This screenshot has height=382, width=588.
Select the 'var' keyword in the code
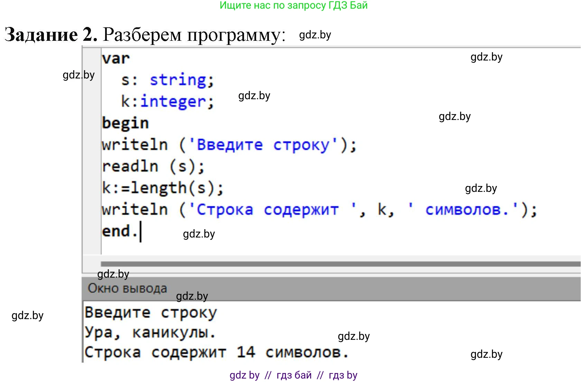[x=115, y=58]
